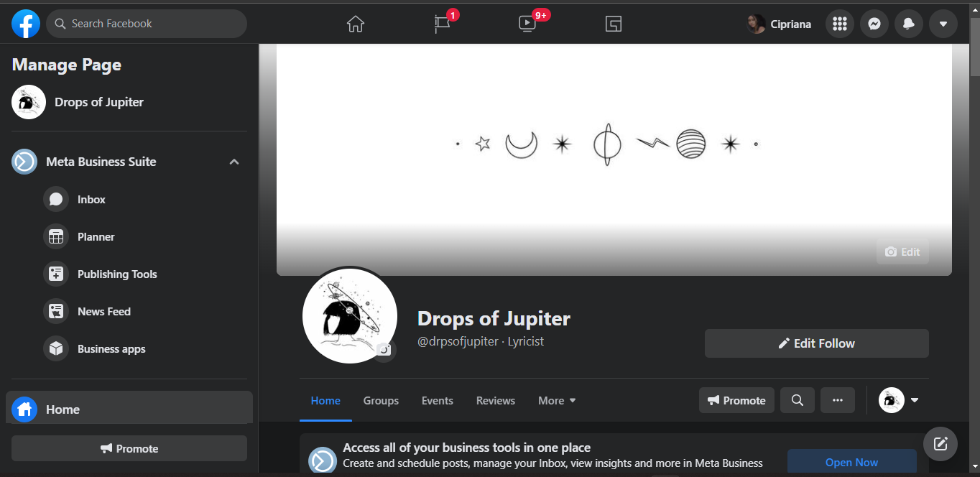Open Planner in the sidebar

tap(96, 236)
